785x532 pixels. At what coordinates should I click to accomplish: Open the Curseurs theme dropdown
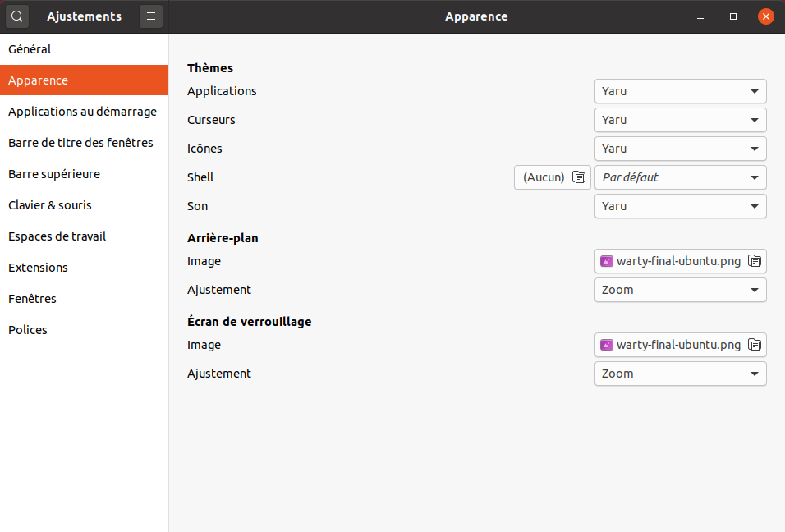click(x=680, y=120)
